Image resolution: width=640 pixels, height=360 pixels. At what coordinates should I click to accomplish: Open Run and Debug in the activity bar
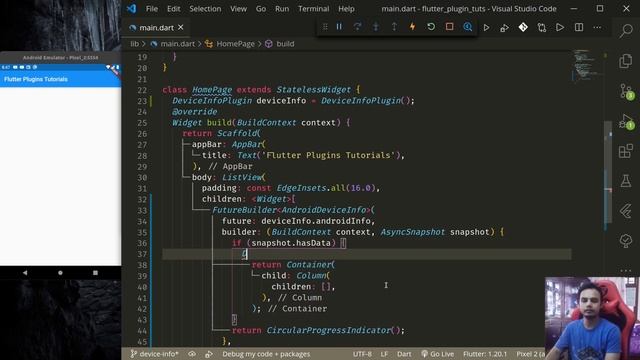(x=627, y=121)
